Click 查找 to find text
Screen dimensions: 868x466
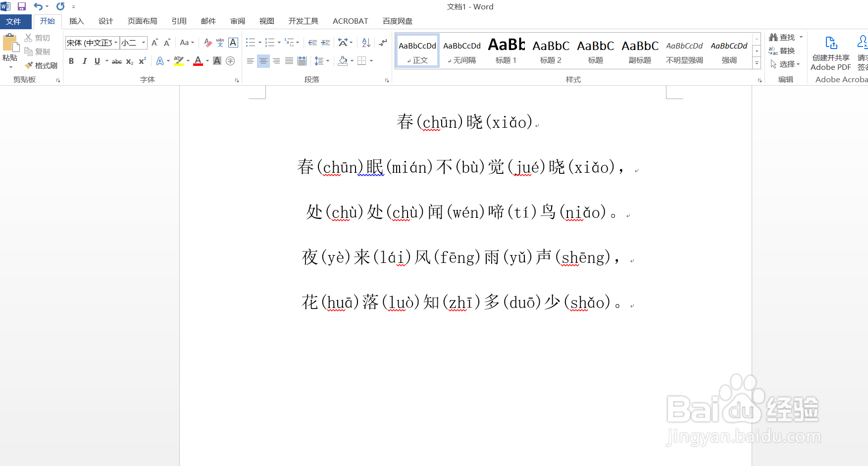782,37
